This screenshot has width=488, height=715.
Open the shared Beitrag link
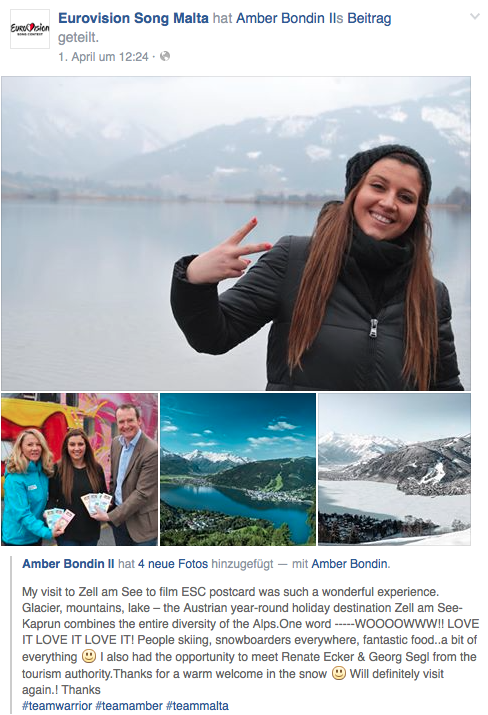pyautogui.click(x=369, y=18)
